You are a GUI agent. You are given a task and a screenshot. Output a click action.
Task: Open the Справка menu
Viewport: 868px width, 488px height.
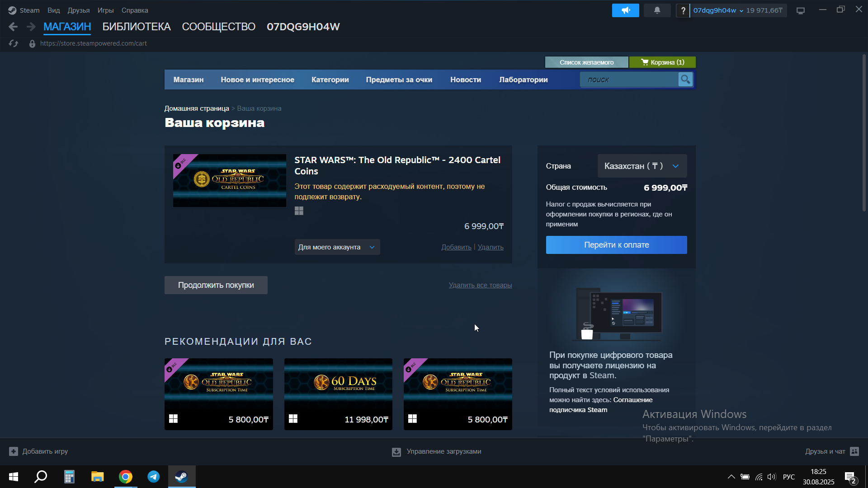(x=135, y=10)
